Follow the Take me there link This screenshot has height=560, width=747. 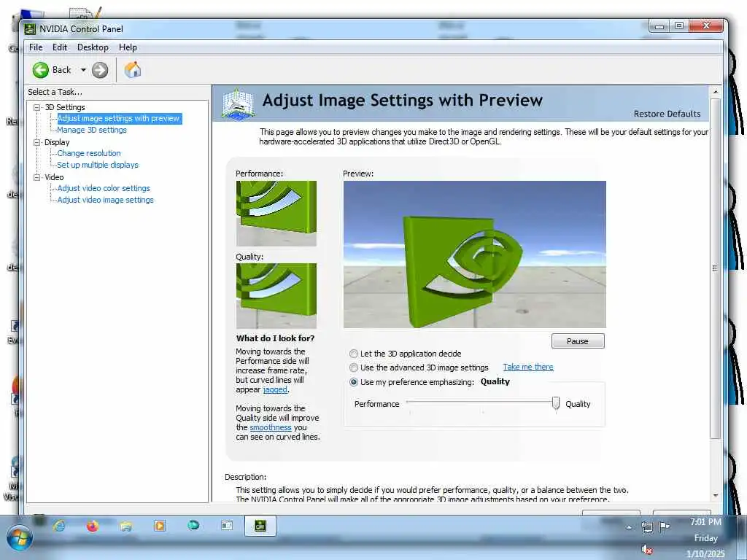pyautogui.click(x=528, y=367)
